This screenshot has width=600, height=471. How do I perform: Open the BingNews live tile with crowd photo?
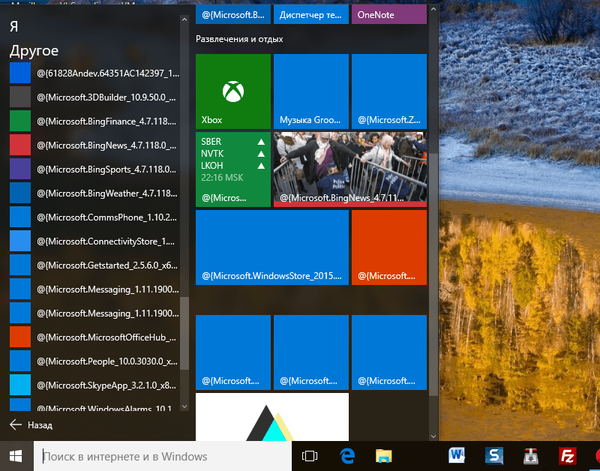350,169
